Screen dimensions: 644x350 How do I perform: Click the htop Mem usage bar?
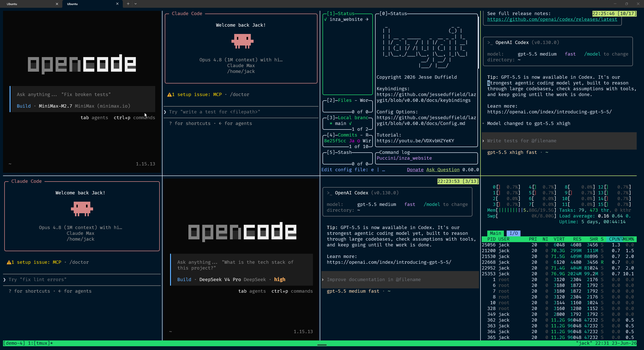tap(521, 210)
